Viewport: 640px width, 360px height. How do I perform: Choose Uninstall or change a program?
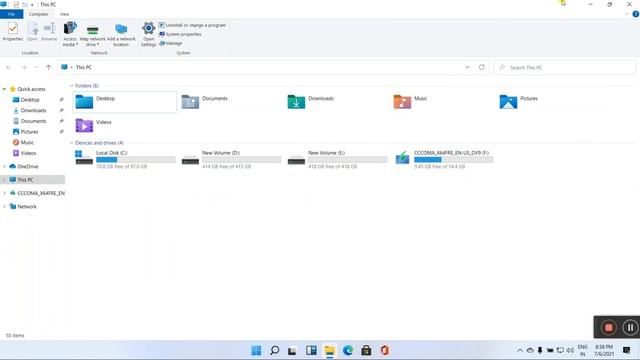point(192,25)
